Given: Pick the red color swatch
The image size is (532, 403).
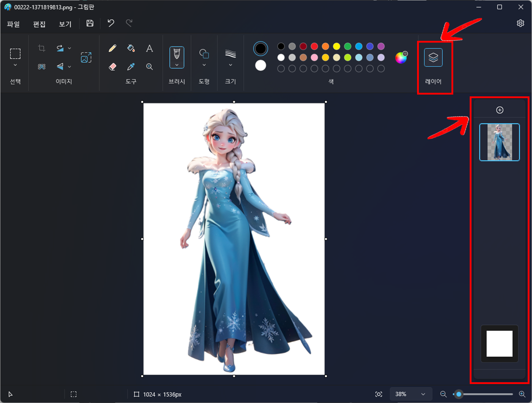Looking at the screenshot, I should tap(314, 46).
